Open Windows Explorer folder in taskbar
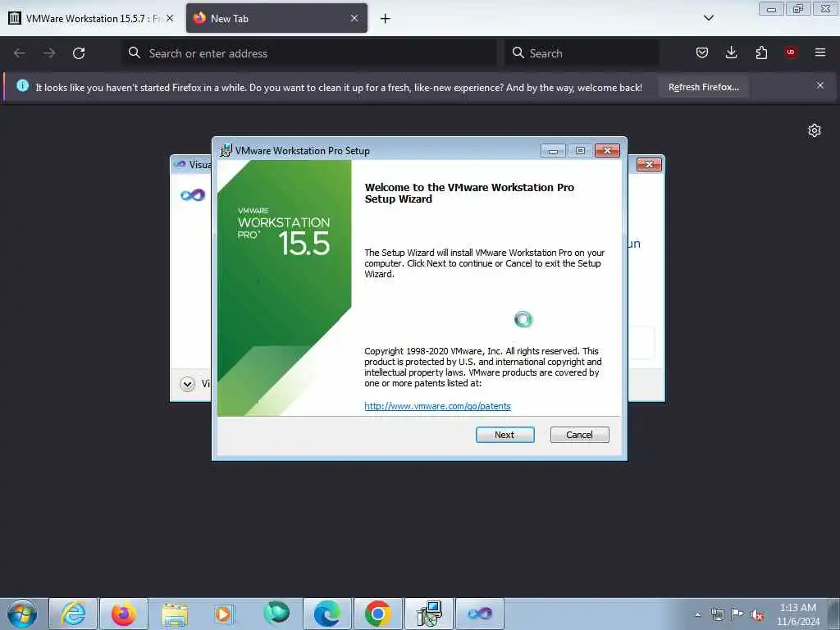The height and width of the screenshot is (630, 840). pos(175,614)
